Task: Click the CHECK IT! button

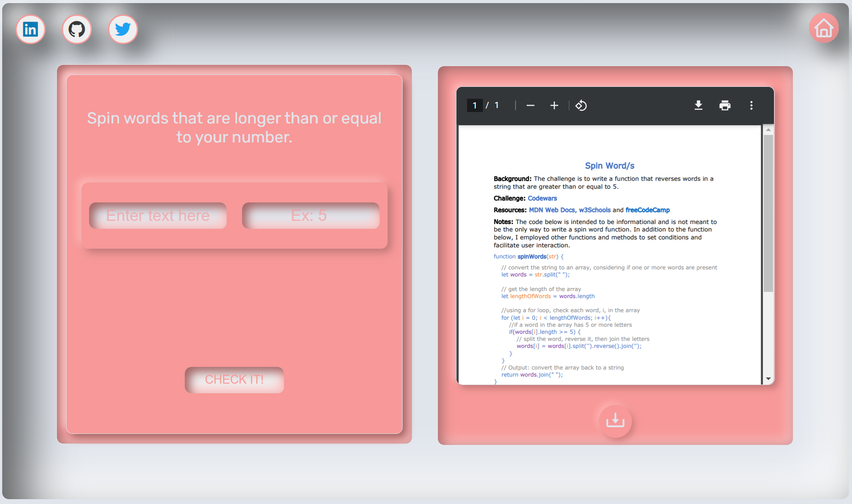Action: coord(233,379)
